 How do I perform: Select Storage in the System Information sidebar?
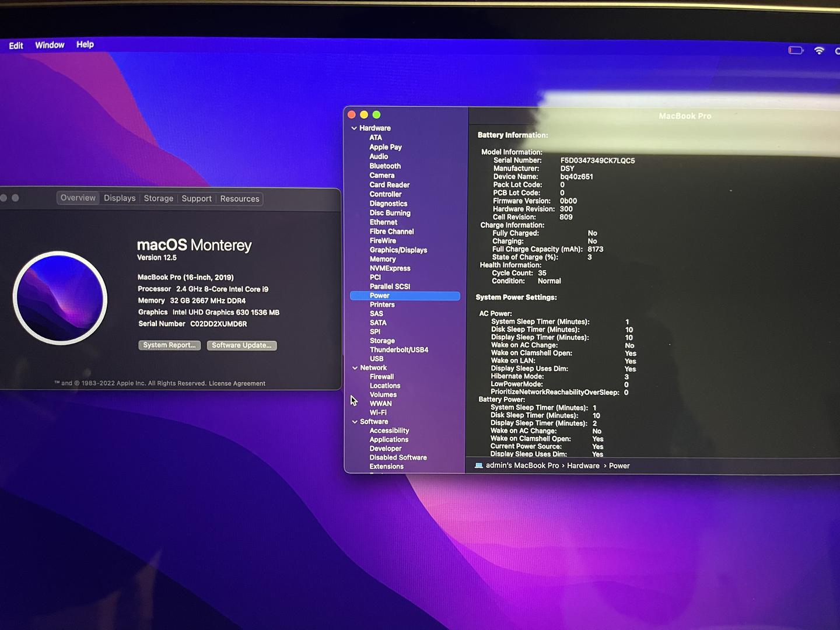382,341
